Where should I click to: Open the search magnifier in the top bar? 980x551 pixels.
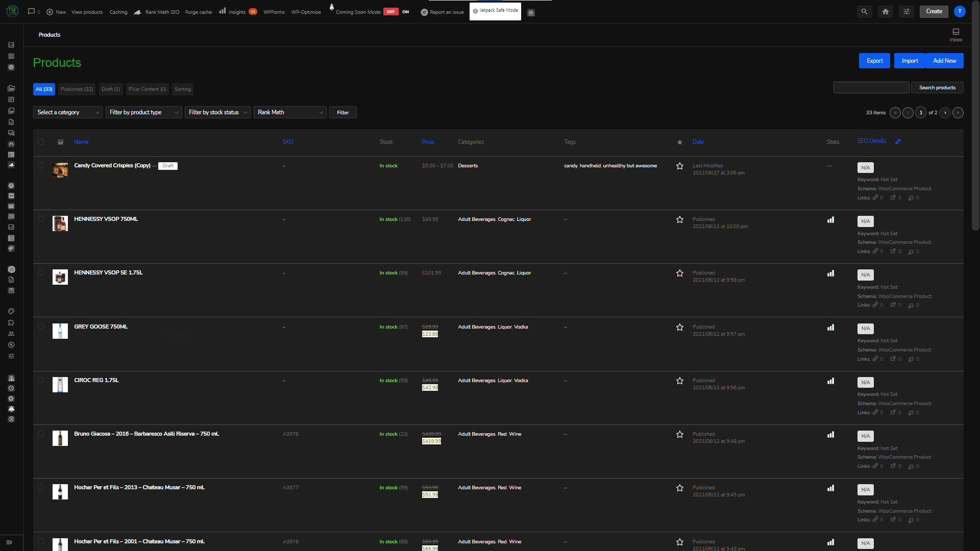[864, 11]
